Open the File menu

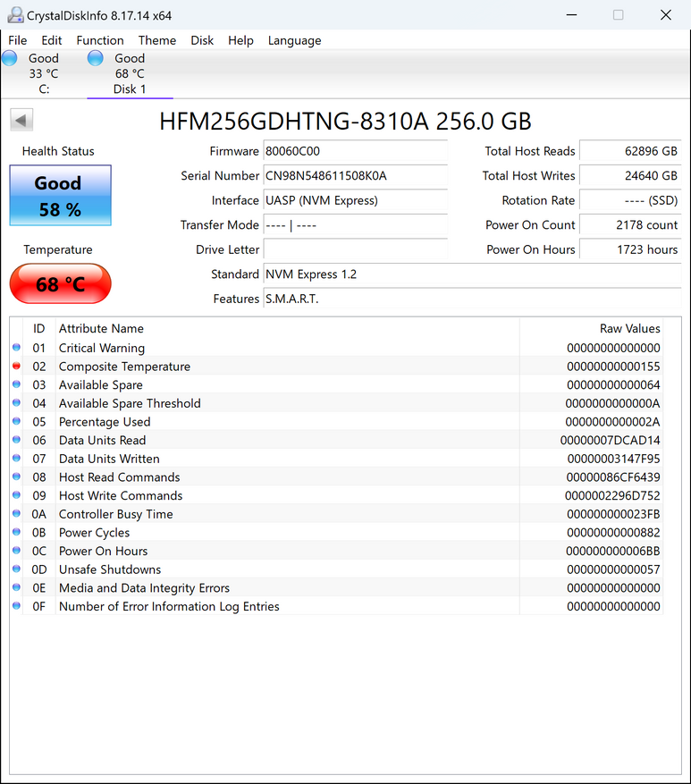(17, 40)
